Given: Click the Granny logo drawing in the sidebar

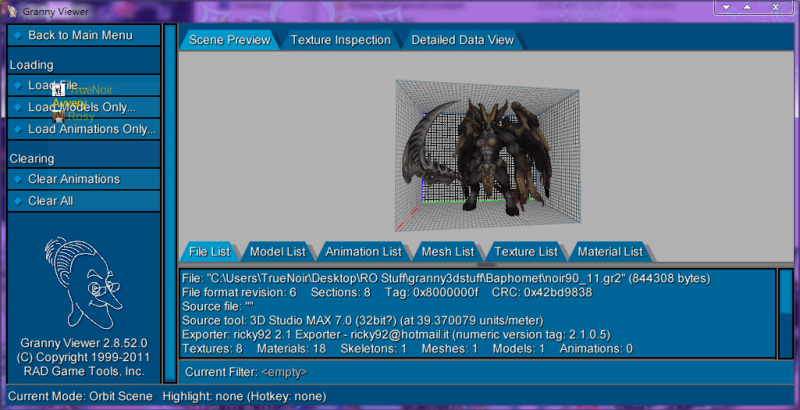Looking at the screenshot, I should [83, 283].
